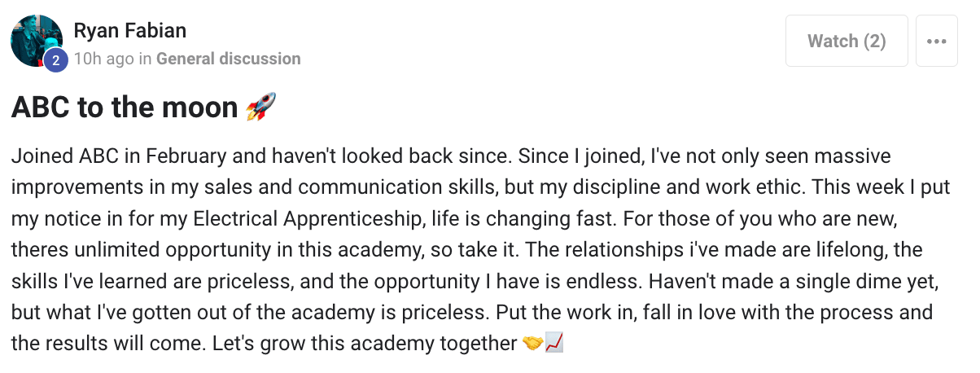
Task: Open Ryan Fabian's name link
Action: point(130,31)
